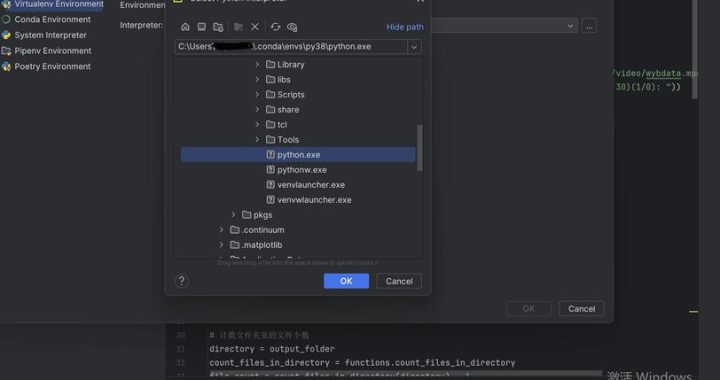This screenshot has width=720, height=380.
Task: Open the Interpreter combo box dropdown
Action: pyautogui.click(x=570, y=26)
